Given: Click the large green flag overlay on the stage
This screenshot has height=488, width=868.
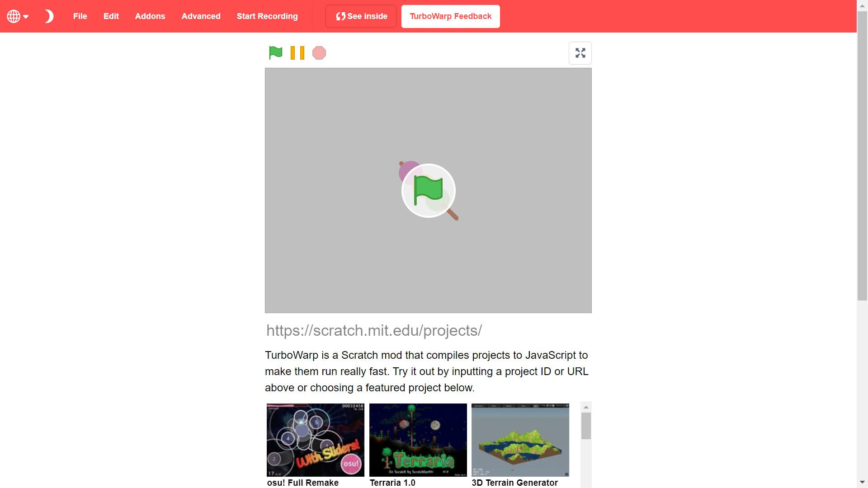Looking at the screenshot, I should click(x=428, y=191).
